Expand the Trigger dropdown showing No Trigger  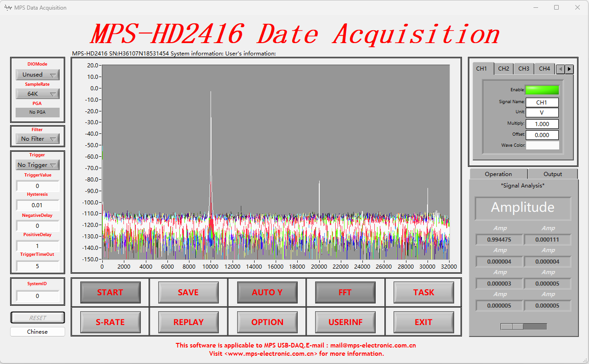[x=38, y=165]
